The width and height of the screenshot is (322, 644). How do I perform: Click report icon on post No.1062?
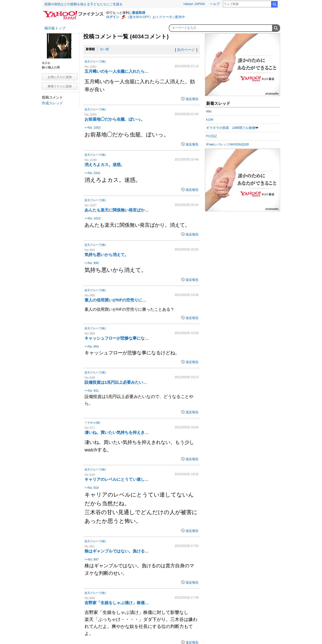183,99
